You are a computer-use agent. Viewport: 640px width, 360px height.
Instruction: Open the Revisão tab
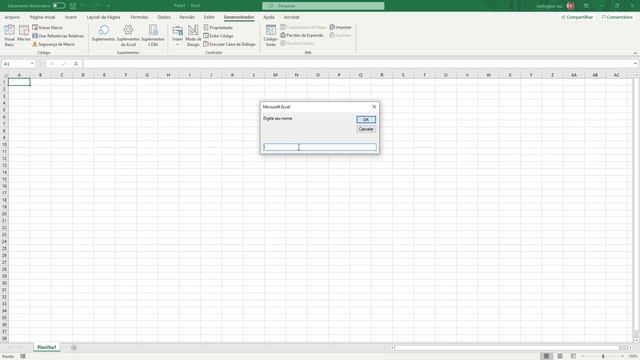(x=187, y=17)
